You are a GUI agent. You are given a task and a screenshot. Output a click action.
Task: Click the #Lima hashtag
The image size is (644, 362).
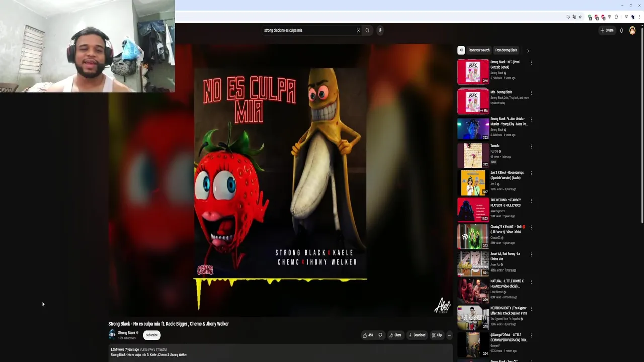coord(144,349)
